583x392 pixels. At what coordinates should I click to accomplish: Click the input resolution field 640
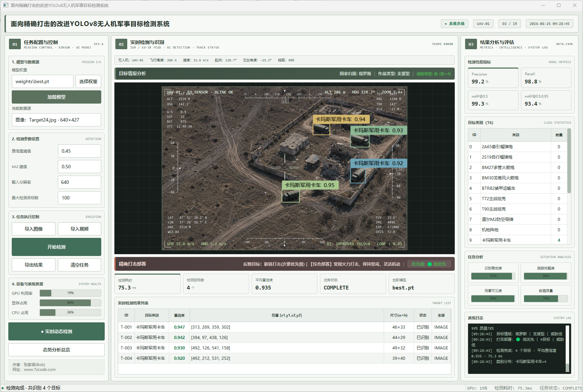point(79,182)
